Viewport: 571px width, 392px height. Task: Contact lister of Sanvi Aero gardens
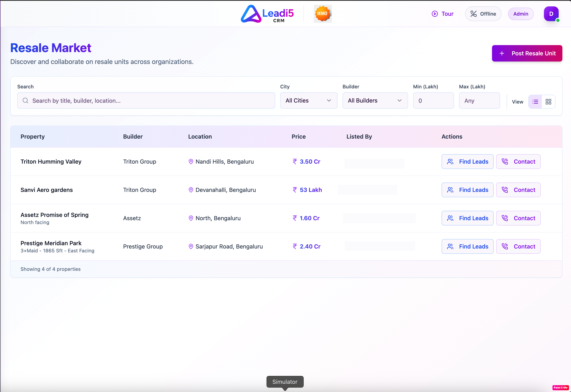point(518,190)
